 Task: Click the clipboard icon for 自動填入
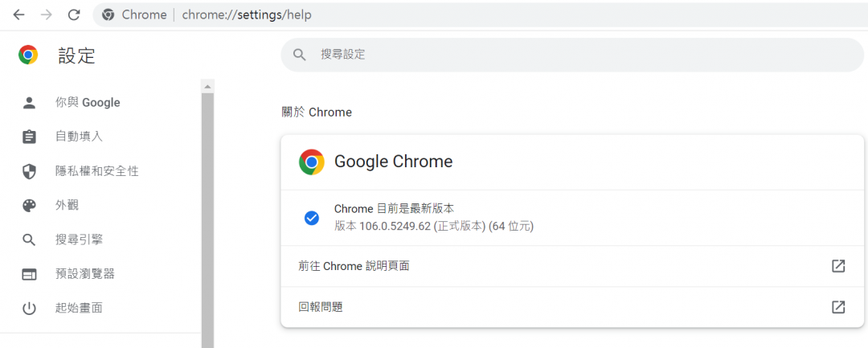(29, 137)
